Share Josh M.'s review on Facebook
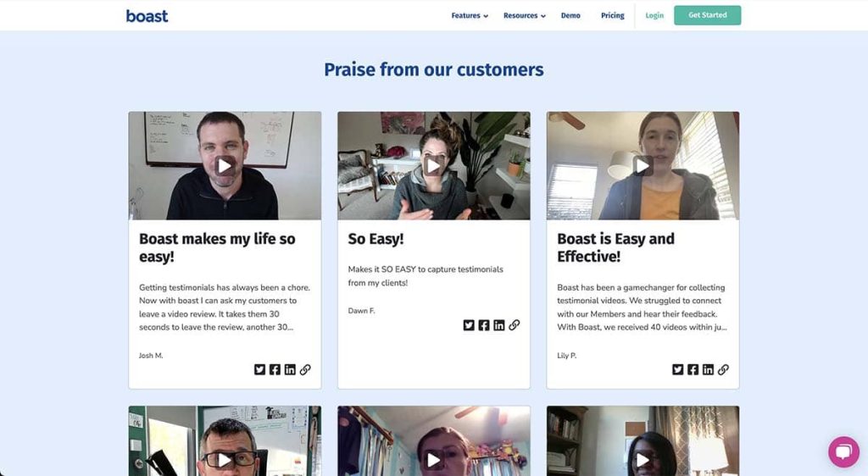 point(275,369)
